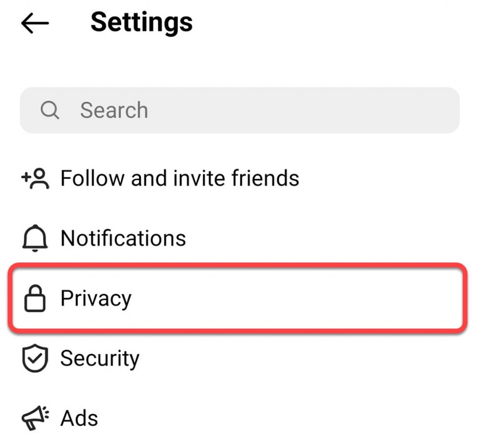Tap the back arrow beside Settings
The image size is (479, 448).
35,23
